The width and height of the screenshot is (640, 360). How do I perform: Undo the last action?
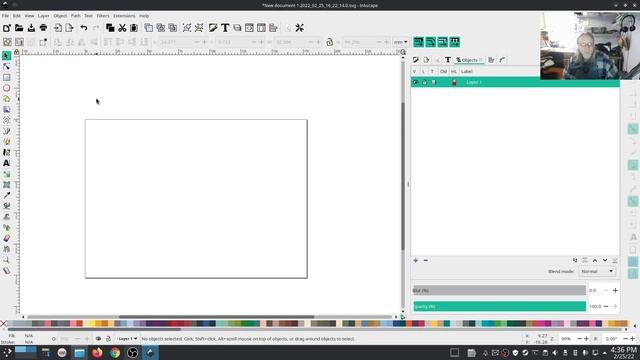pos(84,28)
